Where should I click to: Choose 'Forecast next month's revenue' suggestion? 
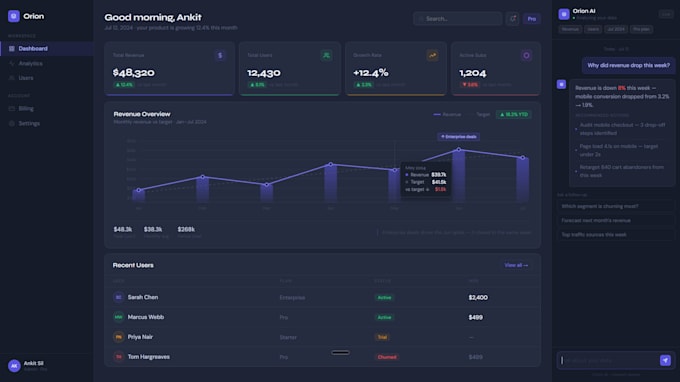click(616, 221)
